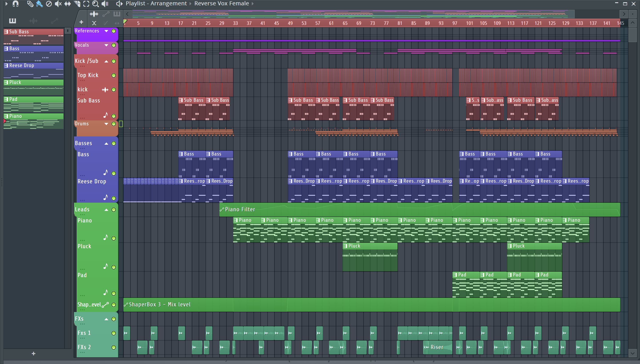
Task: Click the picker panel scrollbar handle
Action: [x=68, y=31]
